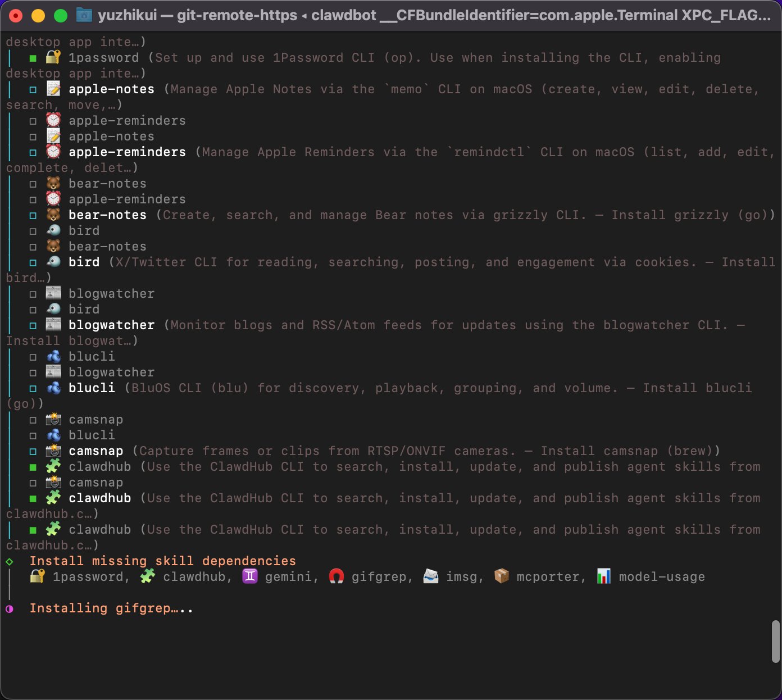Click the bold 'camsnap' skill name

click(x=96, y=451)
